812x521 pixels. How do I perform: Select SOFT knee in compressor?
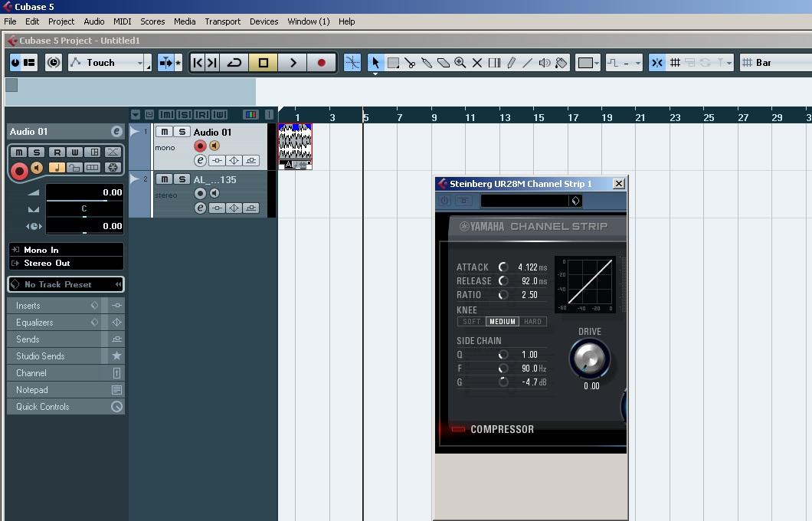[471, 322]
